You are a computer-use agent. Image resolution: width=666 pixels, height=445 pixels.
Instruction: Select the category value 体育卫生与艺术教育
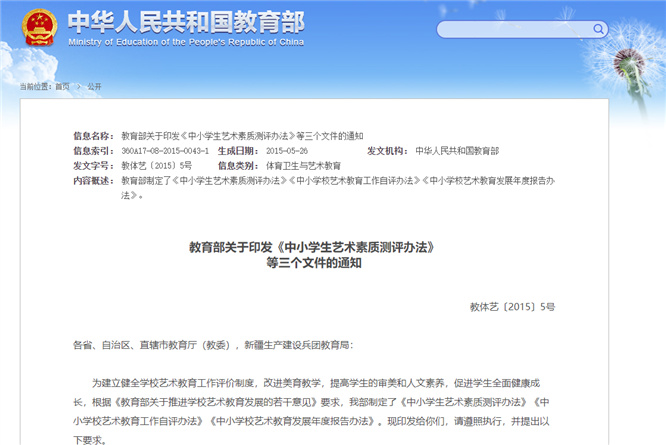coord(303,166)
